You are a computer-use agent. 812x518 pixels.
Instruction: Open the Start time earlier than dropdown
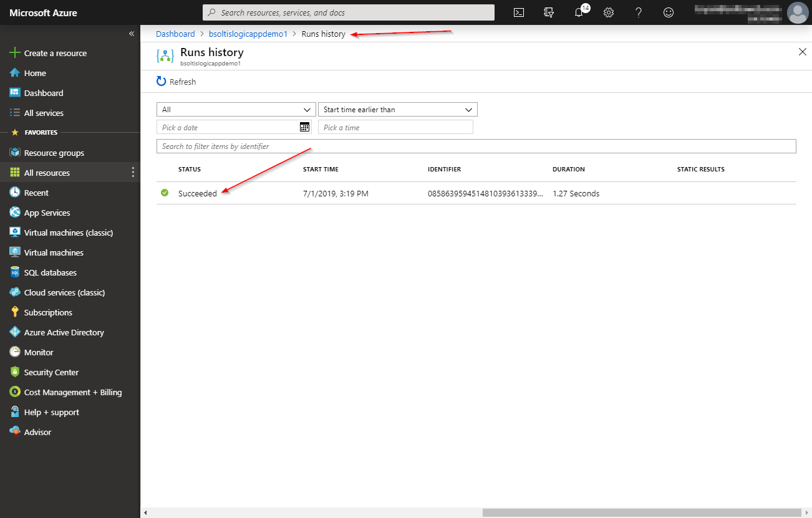(397, 110)
